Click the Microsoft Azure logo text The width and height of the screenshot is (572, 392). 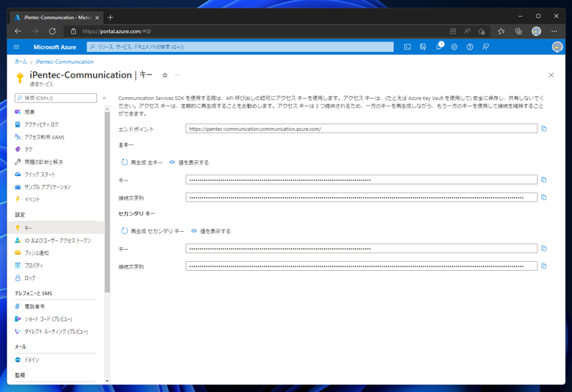55,47
